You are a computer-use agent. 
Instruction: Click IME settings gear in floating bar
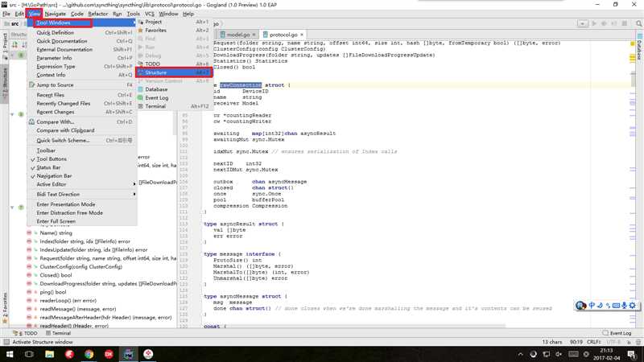point(633,306)
